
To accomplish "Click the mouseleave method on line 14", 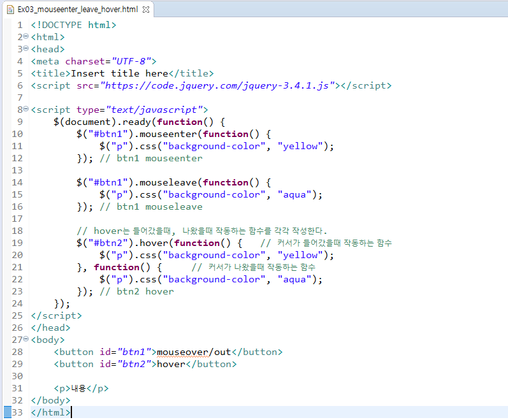I will click(x=168, y=182).
